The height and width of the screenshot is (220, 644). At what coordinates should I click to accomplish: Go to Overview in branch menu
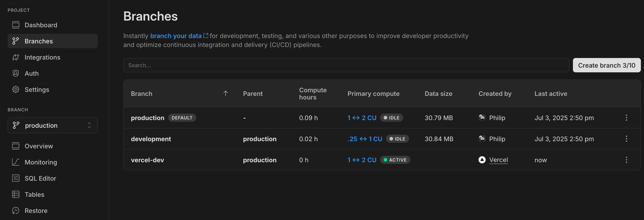coord(39,146)
